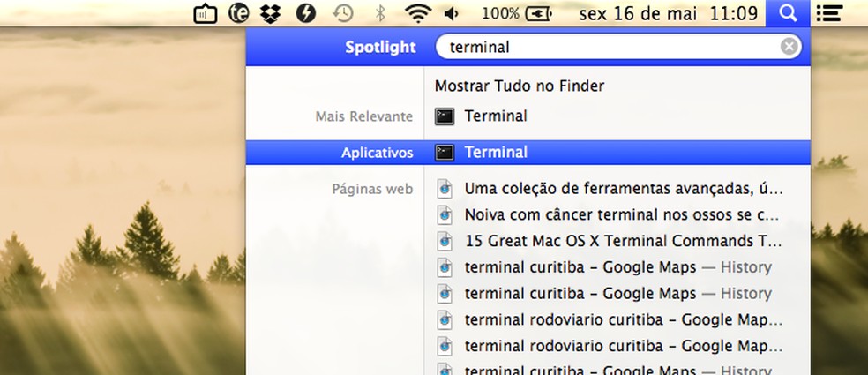Click the volume speaker icon
Screen dimensions: 868x375
pyautogui.click(x=453, y=13)
